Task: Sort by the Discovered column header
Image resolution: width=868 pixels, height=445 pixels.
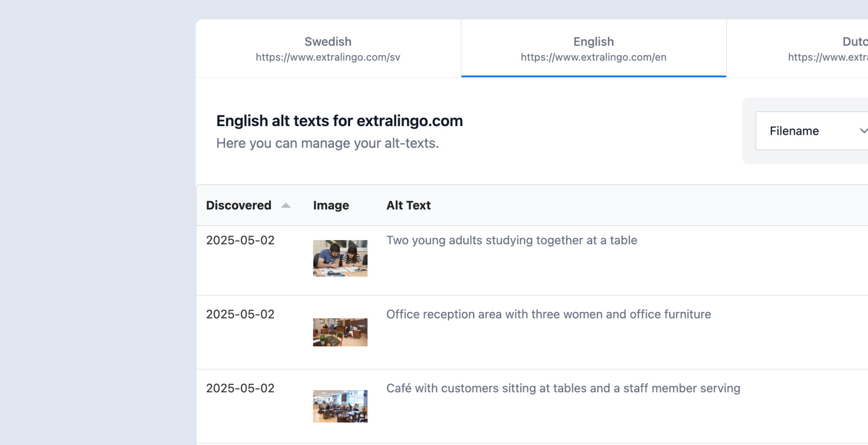Action: click(239, 205)
